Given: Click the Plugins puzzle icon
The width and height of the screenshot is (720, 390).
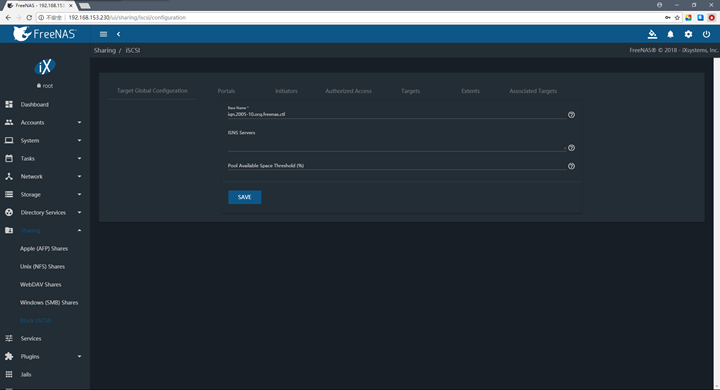Looking at the screenshot, I should (9, 356).
